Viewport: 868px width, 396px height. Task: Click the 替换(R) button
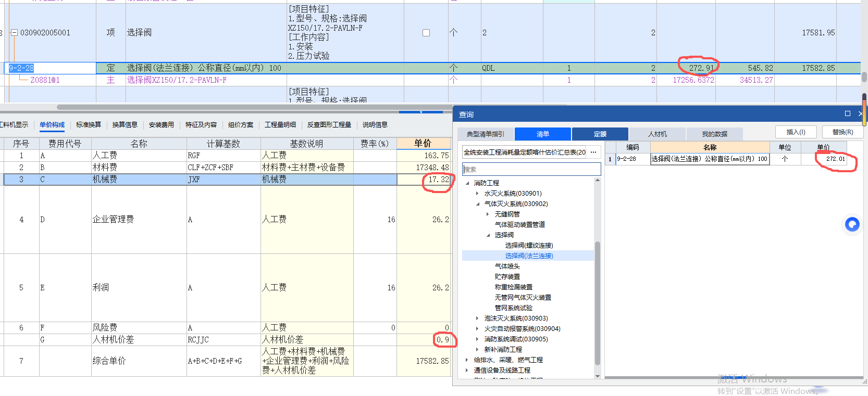coord(842,132)
